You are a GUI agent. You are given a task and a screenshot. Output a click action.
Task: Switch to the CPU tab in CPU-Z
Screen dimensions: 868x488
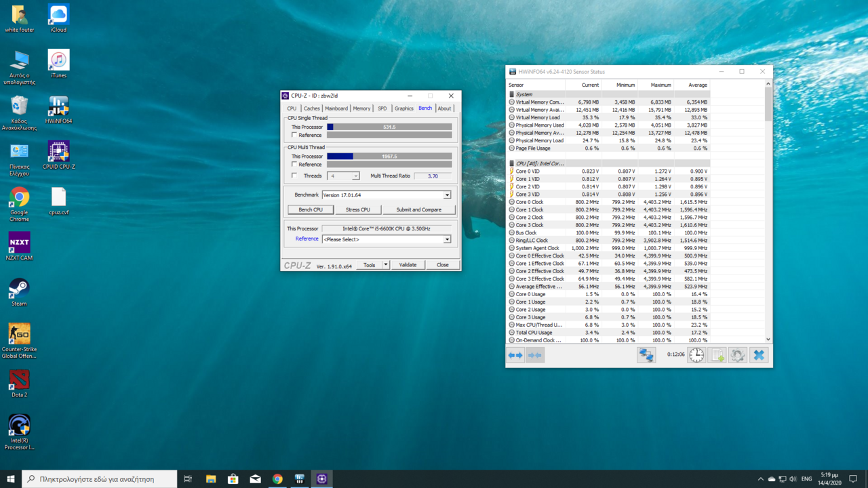[x=292, y=108]
